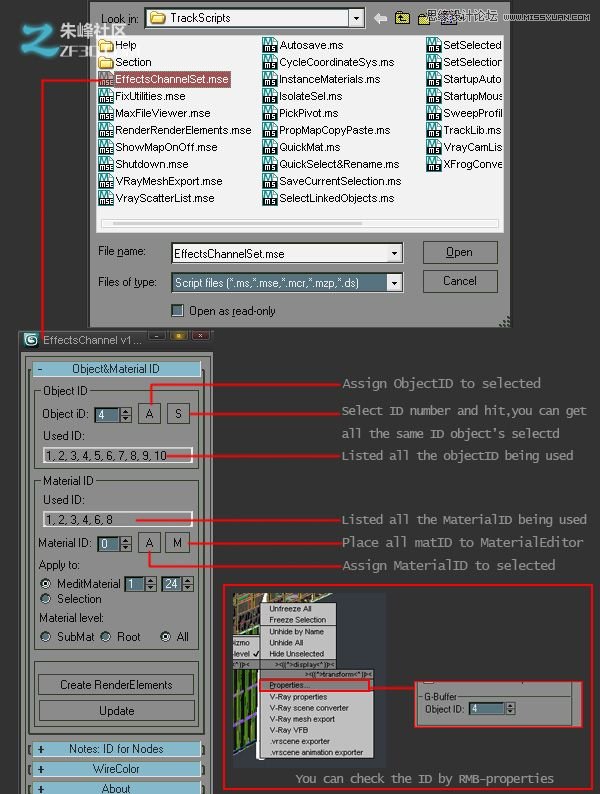Choose All material level
Image resolution: width=600 pixels, height=794 pixels.
tap(166, 637)
